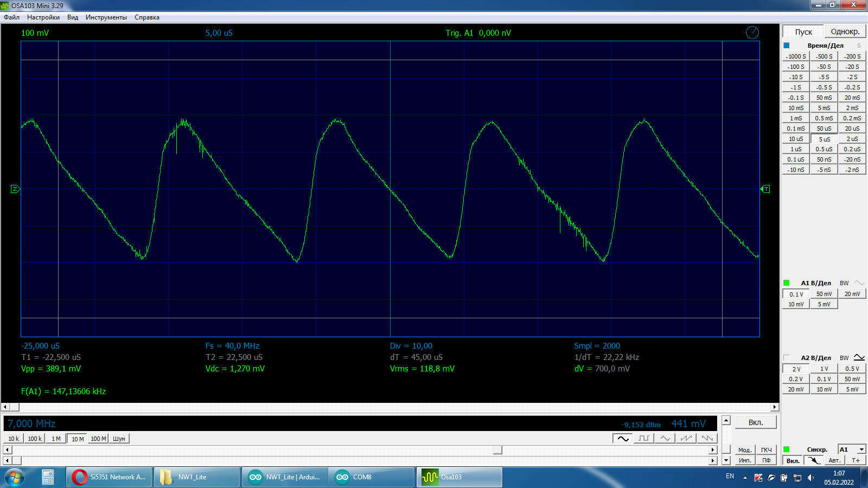Click the Однокр. single-shot button

(x=845, y=31)
